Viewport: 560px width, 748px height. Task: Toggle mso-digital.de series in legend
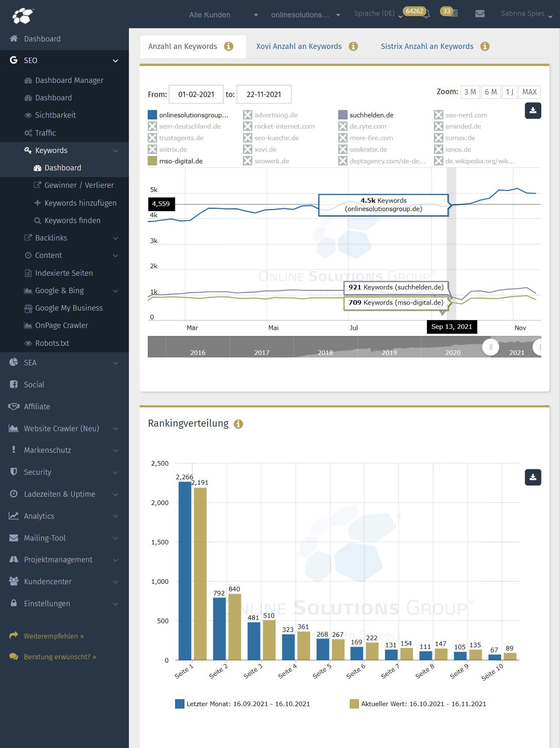point(175,161)
